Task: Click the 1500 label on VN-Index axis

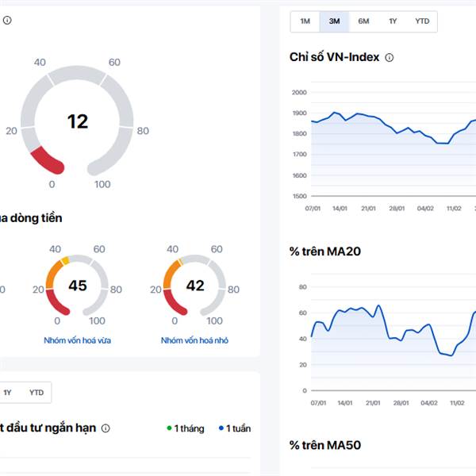Action: click(x=300, y=196)
